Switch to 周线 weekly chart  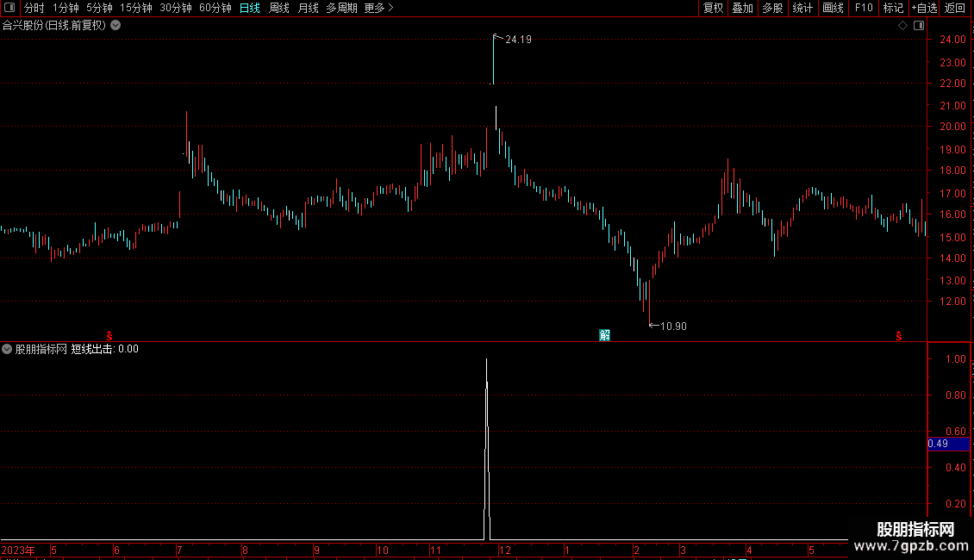pos(279,8)
